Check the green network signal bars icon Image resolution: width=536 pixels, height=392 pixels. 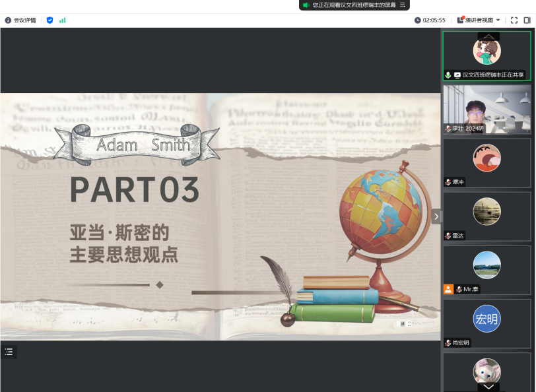pyautogui.click(x=62, y=20)
